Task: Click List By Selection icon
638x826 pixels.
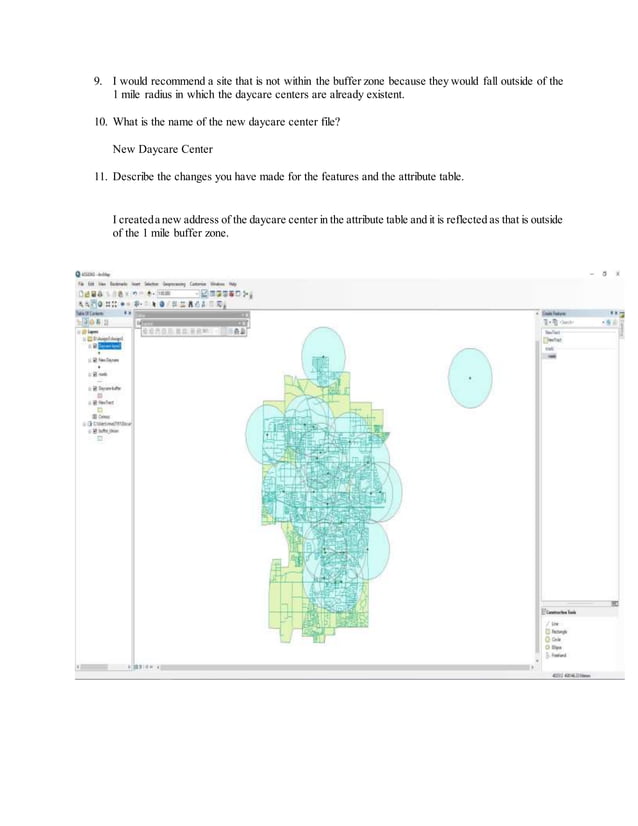Action: click(x=98, y=322)
